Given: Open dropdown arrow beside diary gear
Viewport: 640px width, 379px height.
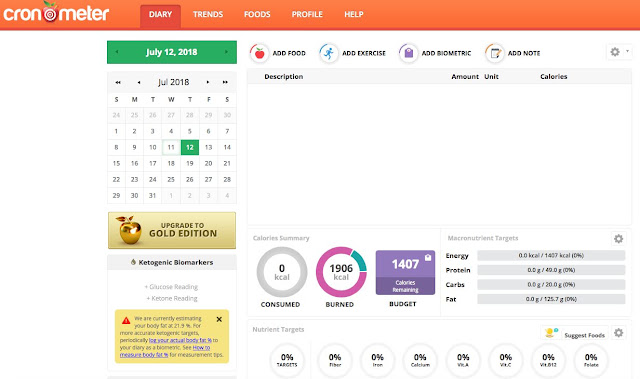Looking at the screenshot, I should pos(627,51).
